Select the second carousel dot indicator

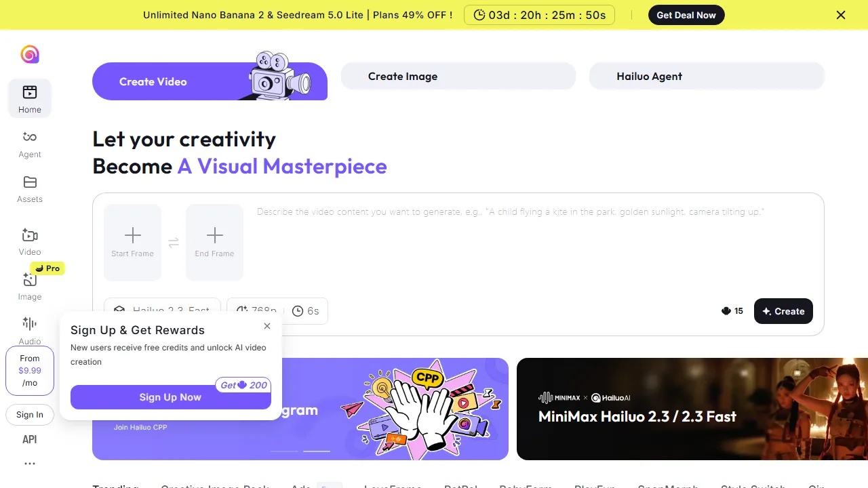pos(316,450)
